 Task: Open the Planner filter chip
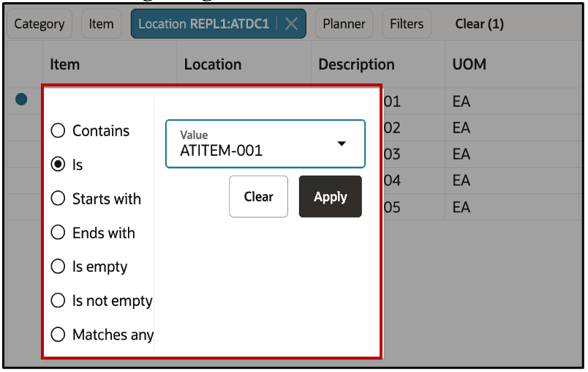click(x=344, y=24)
